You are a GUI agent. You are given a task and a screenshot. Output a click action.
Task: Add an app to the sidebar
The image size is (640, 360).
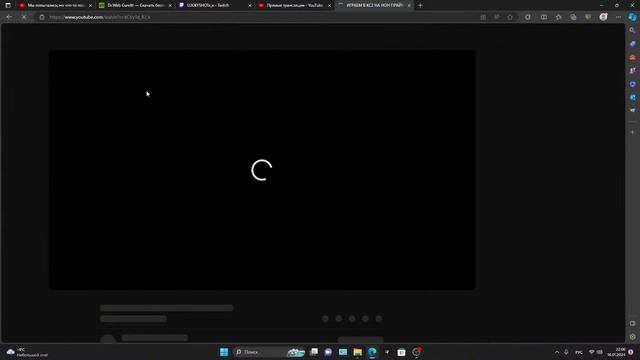click(x=632, y=132)
